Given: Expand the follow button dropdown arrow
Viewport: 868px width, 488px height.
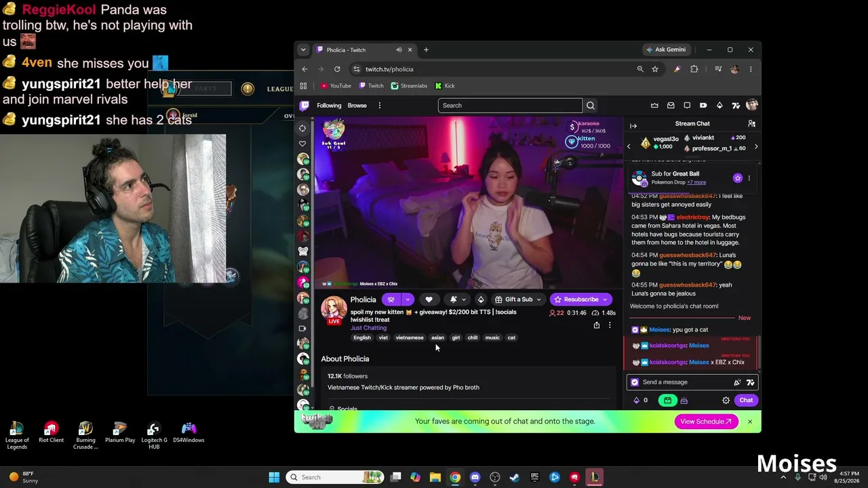Looking at the screenshot, I should [x=408, y=299].
